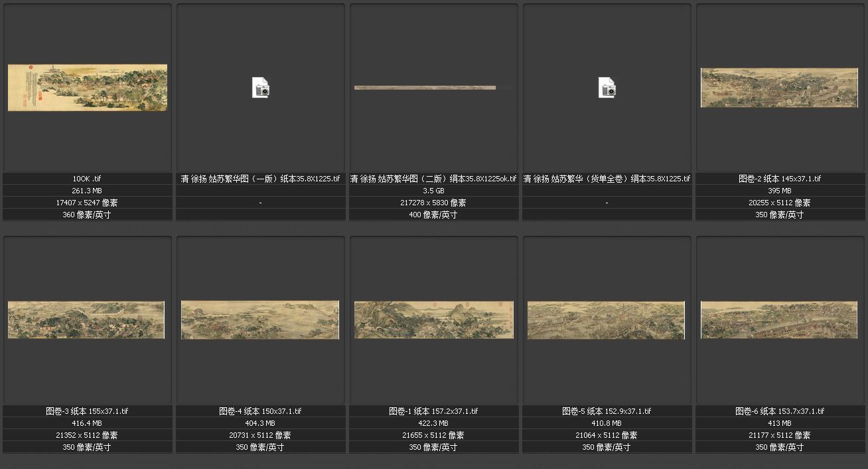
Task: Click the 422.3 MB file size label
Action: 433,423
